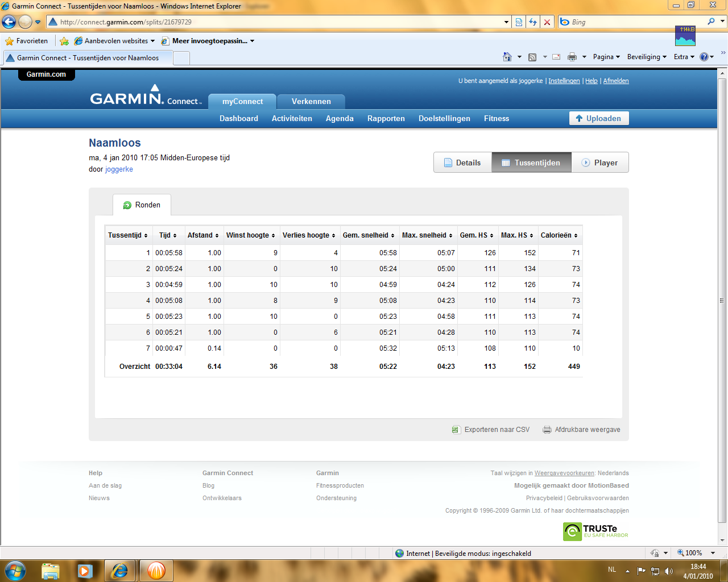Open the zoom level 100% dropdown

pos(713,553)
